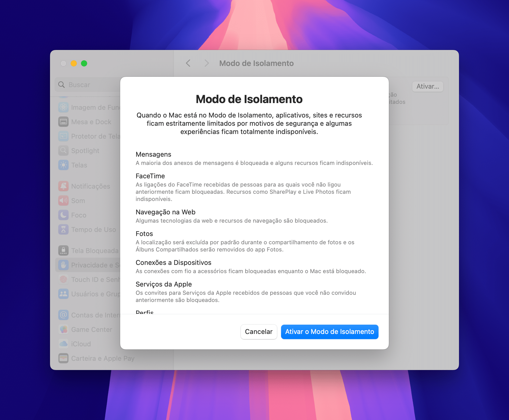Select the Game Center sidebar label
This screenshot has width=509, height=420.
tap(92, 330)
